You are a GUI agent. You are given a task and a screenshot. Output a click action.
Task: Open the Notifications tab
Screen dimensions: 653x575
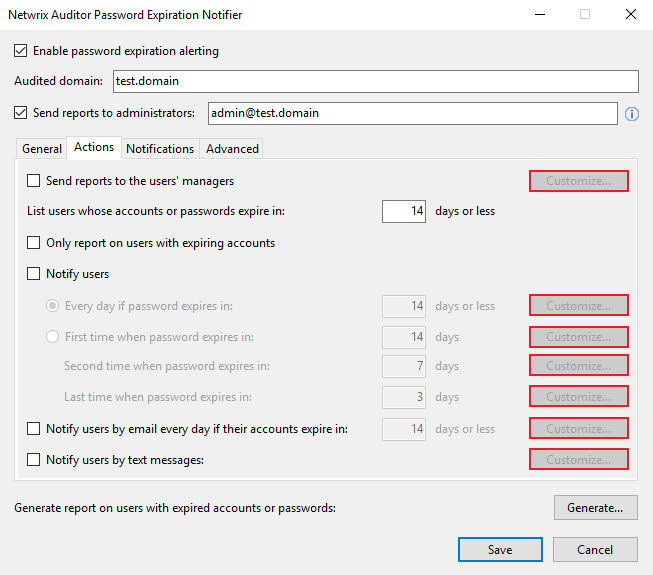pos(160,149)
